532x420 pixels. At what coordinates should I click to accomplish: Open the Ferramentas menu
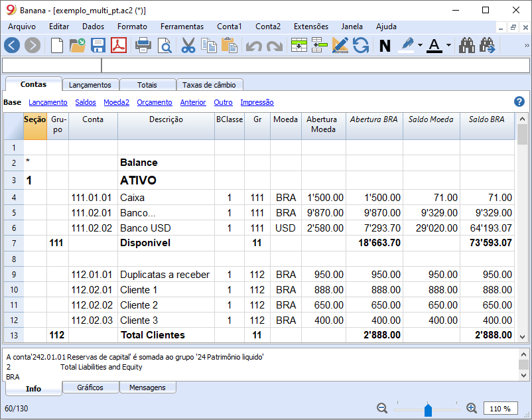[182, 27]
